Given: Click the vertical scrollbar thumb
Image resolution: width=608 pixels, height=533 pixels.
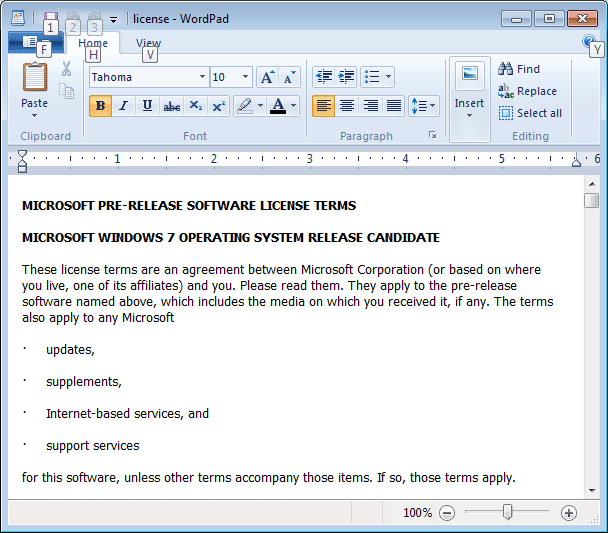Looking at the screenshot, I should click(592, 201).
